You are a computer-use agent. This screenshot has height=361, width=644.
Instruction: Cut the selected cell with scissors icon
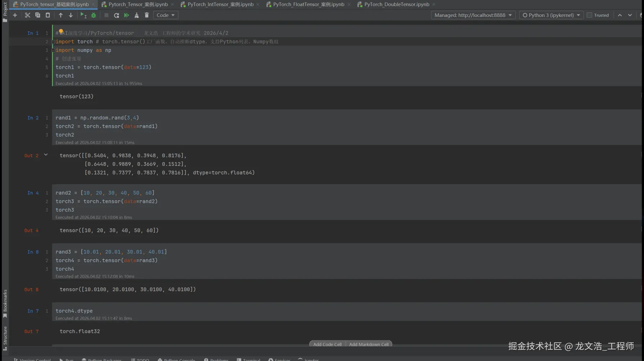(27, 15)
